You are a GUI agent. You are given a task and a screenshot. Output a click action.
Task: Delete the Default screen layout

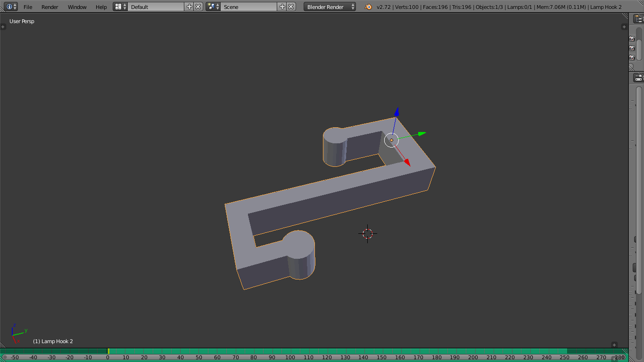198,7
